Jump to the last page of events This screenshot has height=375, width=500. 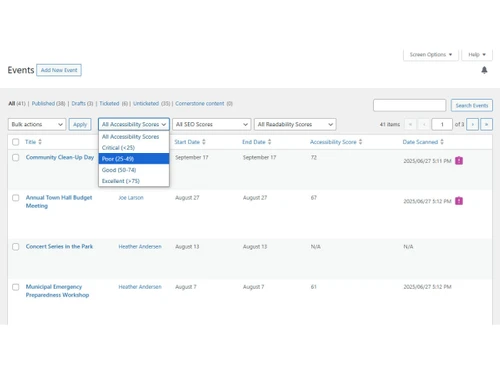coord(486,124)
